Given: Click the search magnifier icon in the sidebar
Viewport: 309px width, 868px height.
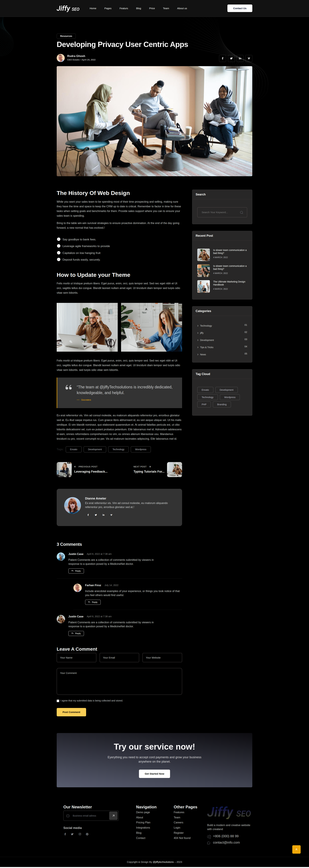Looking at the screenshot, I should (x=242, y=213).
